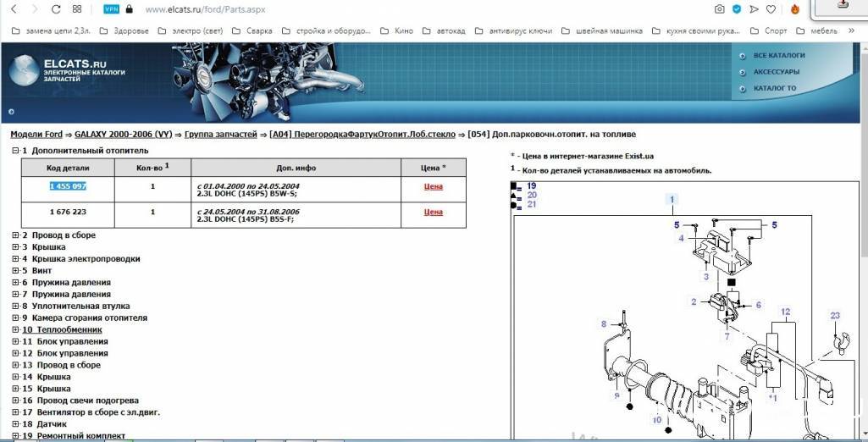The image size is (868, 442).
Task: Expand item 17 'Вентилятор в сборе с эл.двиг.'
Action: click(14, 412)
